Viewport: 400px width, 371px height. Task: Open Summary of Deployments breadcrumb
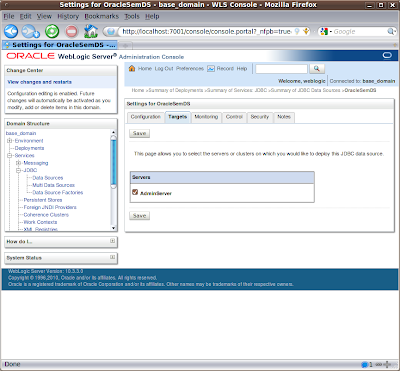tap(176, 90)
